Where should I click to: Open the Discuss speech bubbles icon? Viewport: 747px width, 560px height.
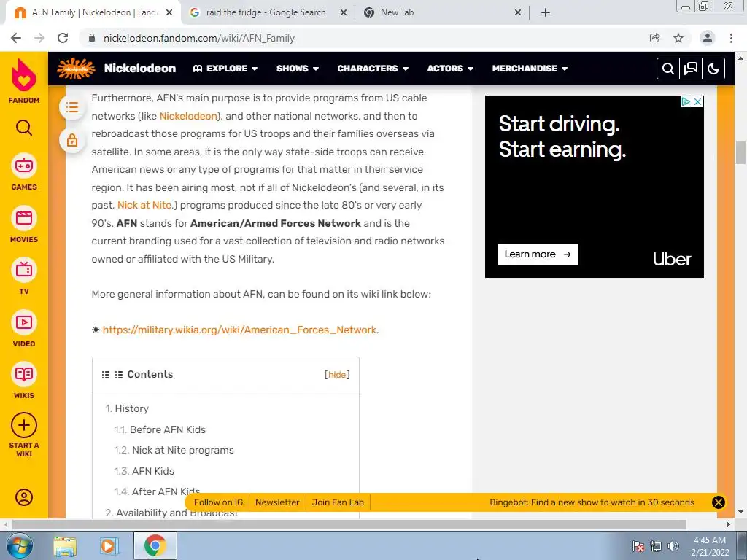click(691, 69)
